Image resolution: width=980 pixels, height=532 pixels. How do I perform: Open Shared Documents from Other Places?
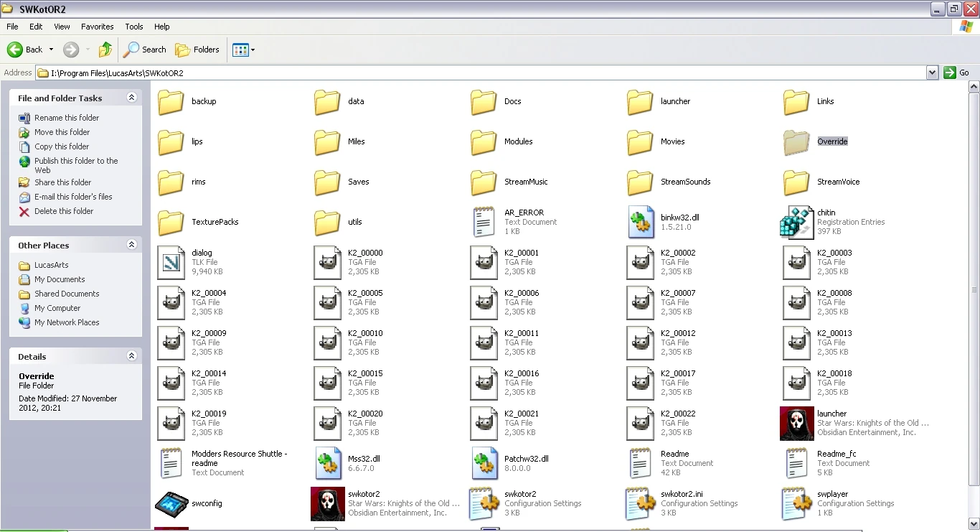67,294
